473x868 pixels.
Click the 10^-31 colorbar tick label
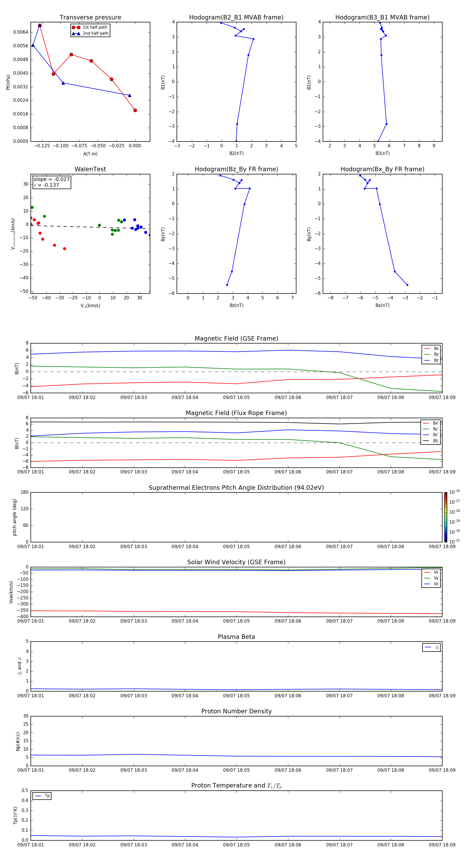(x=455, y=542)
